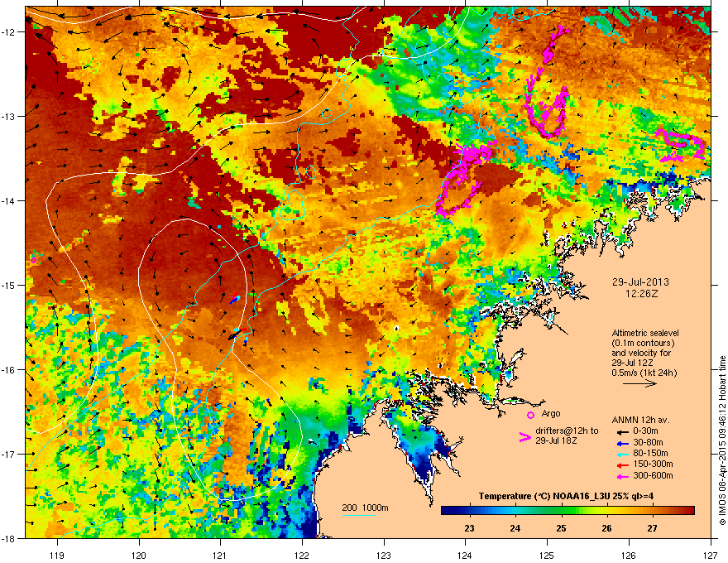
Task: Click the date text 29-Jul-2013
Action: click(x=640, y=282)
